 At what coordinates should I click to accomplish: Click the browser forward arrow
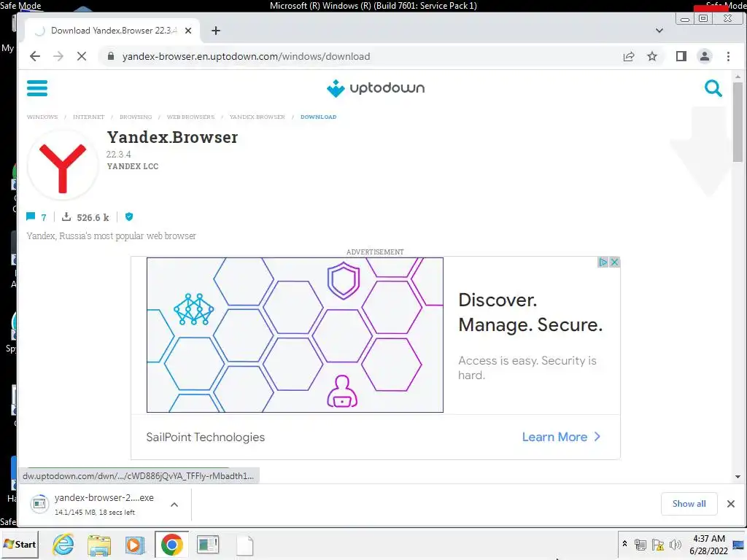(x=58, y=56)
